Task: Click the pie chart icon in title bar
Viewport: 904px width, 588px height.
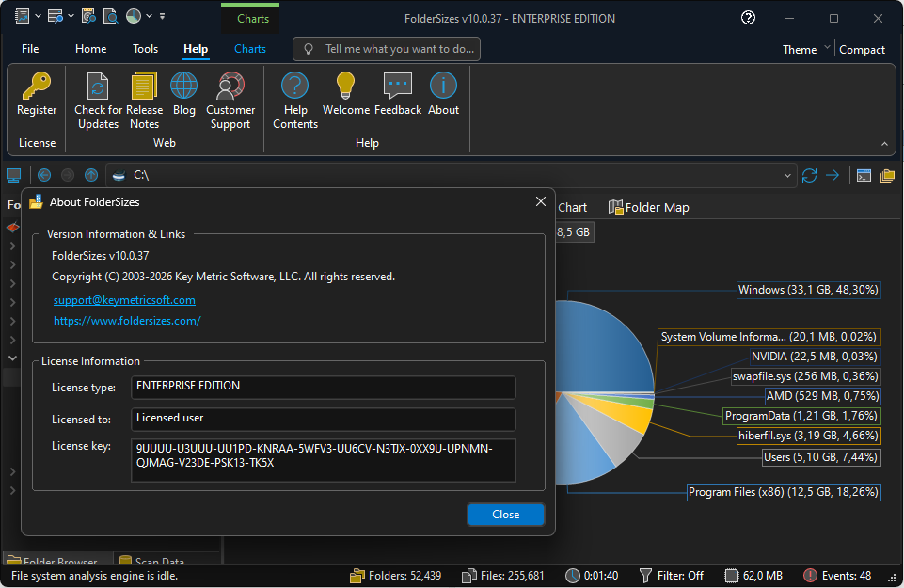Action: point(134,17)
